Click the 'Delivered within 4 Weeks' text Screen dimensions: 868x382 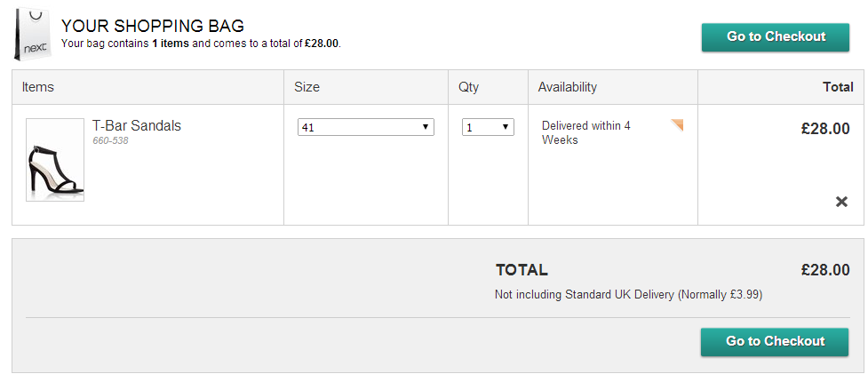[586, 132]
